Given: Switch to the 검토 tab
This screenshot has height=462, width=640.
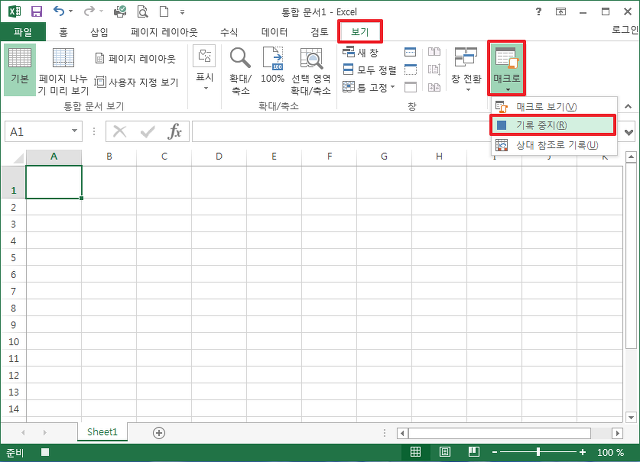Looking at the screenshot, I should pos(319,32).
